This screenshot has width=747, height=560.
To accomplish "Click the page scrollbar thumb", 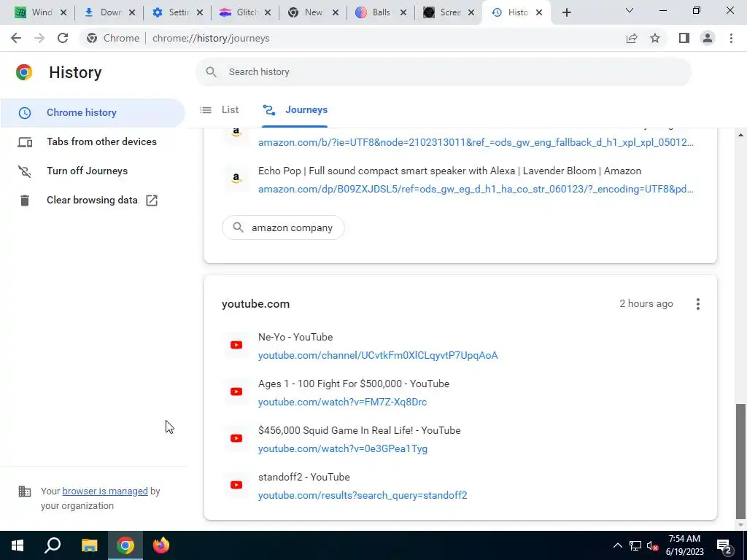I will point(740,461).
